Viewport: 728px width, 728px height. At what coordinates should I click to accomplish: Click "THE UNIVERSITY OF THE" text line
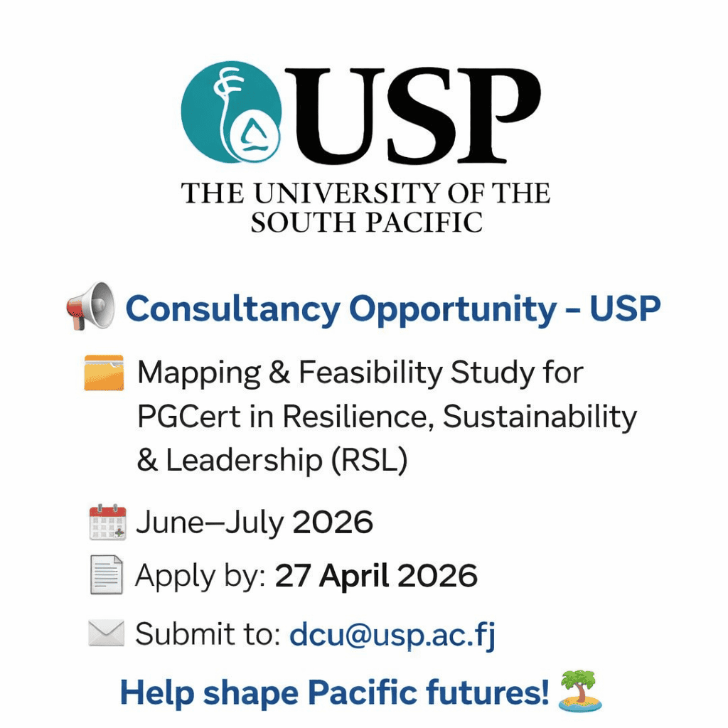click(x=366, y=193)
